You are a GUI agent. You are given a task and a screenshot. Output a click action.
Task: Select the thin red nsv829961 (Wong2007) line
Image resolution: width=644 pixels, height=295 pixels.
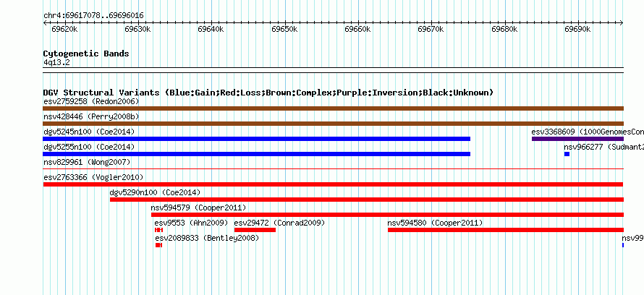coord(333,168)
